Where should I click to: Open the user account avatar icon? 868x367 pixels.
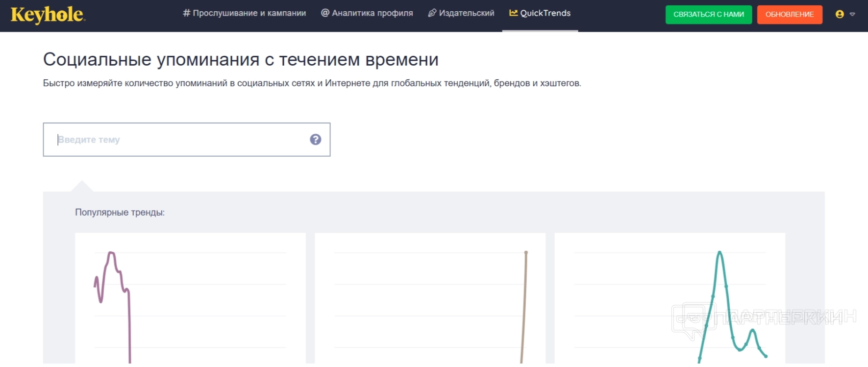[840, 14]
